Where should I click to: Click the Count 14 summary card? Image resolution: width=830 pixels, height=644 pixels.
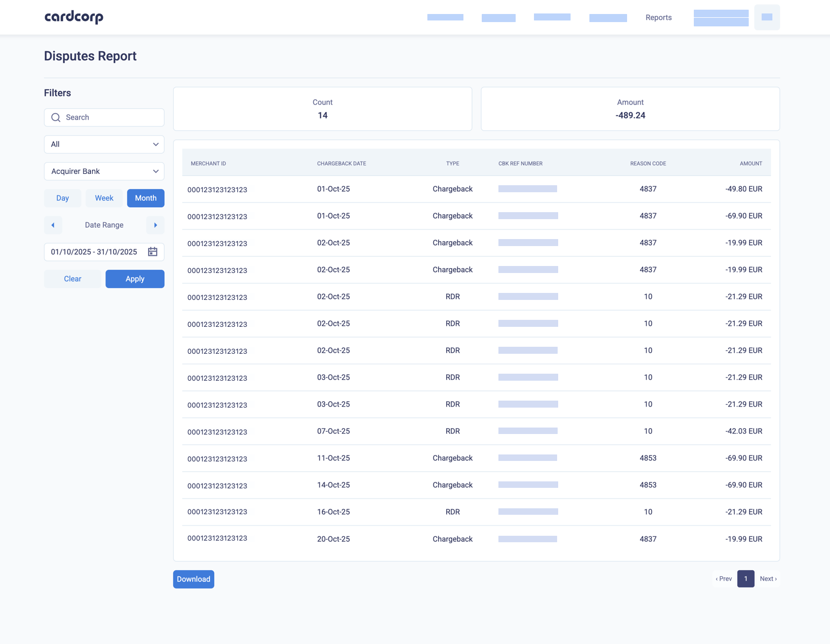point(323,109)
